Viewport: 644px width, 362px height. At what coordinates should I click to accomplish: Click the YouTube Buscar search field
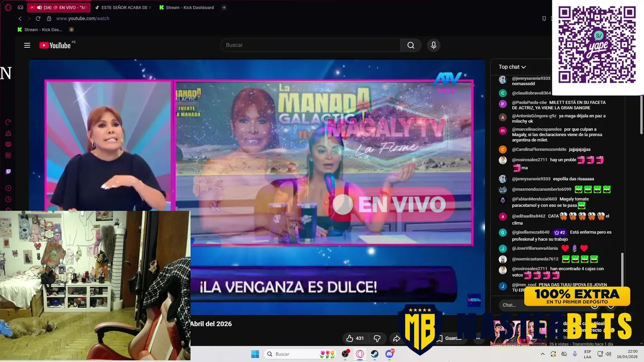(310, 45)
